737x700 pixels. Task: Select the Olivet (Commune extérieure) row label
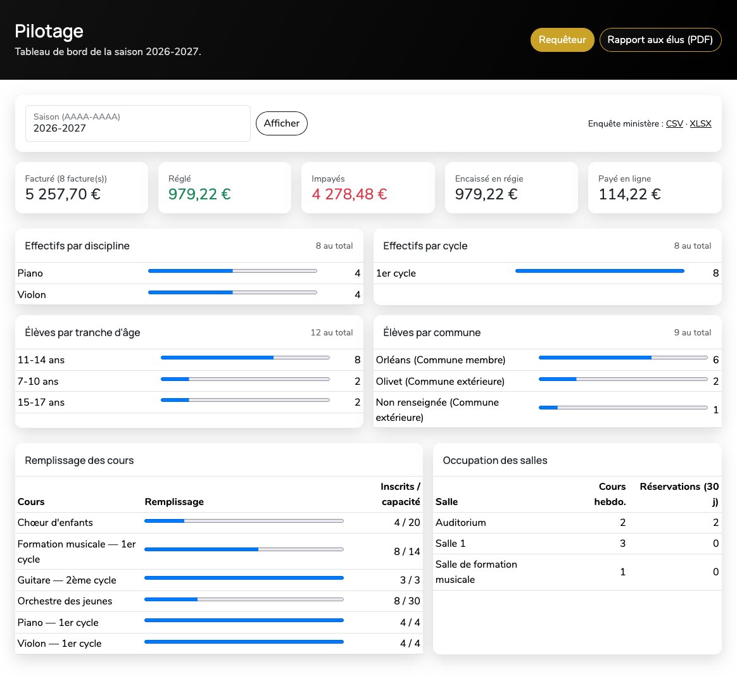pyautogui.click(x=440, y=382)
